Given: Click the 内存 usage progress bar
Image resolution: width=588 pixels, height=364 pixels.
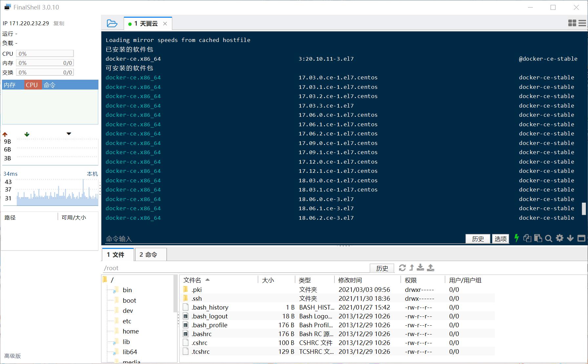Looking at the screenshot, I should [x=45, y=63].
